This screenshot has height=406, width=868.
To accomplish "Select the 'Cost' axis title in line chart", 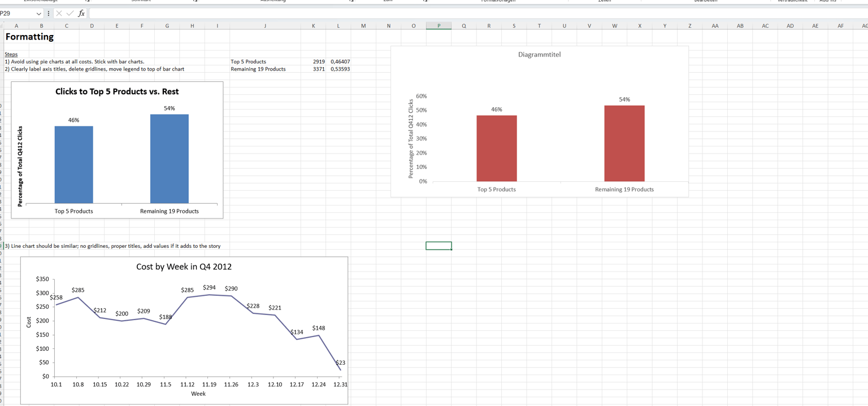I will [x=29, y=322].
